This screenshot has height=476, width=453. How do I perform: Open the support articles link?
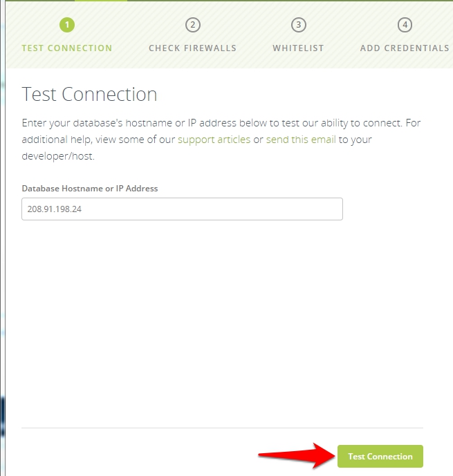pyautogui.click(x=214, y=140)
